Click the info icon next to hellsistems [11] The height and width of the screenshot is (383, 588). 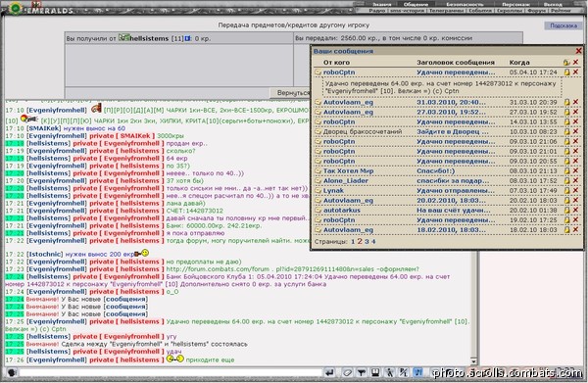coord(187,38)
